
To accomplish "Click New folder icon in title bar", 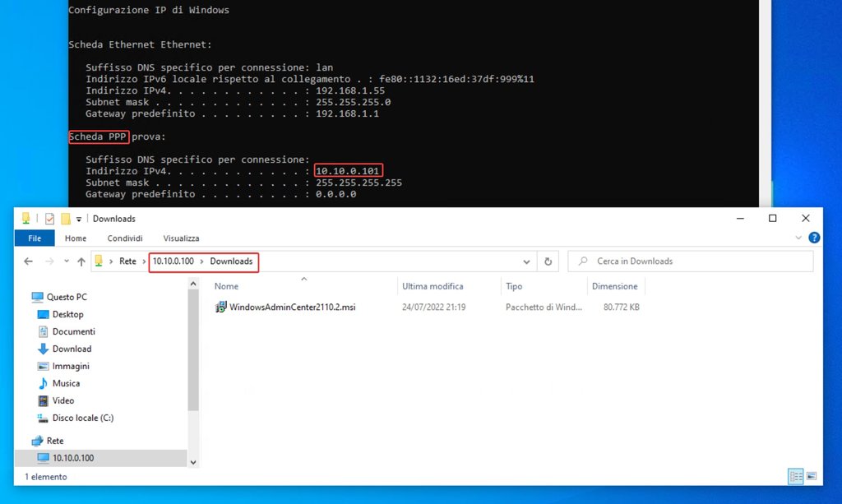I will pos(65,219).
